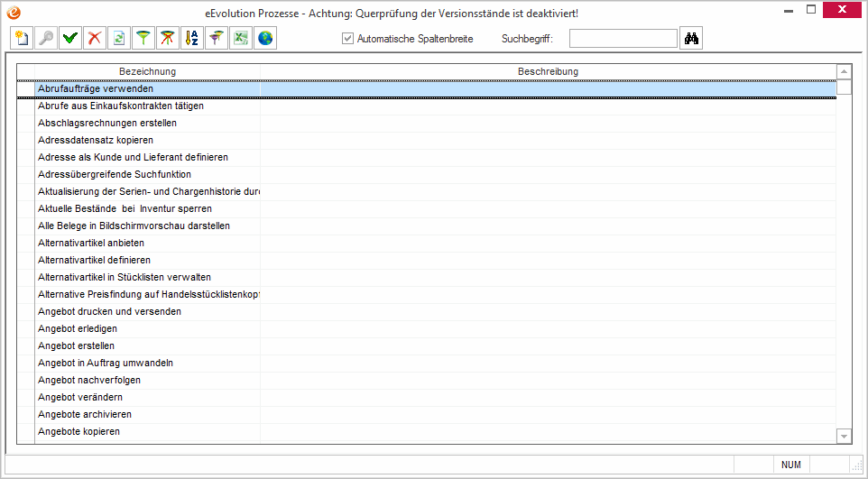Click the vertical scrollbar thumb
Image resolution: width=868 pixels, height=479 pixels.
pos(844,88)
